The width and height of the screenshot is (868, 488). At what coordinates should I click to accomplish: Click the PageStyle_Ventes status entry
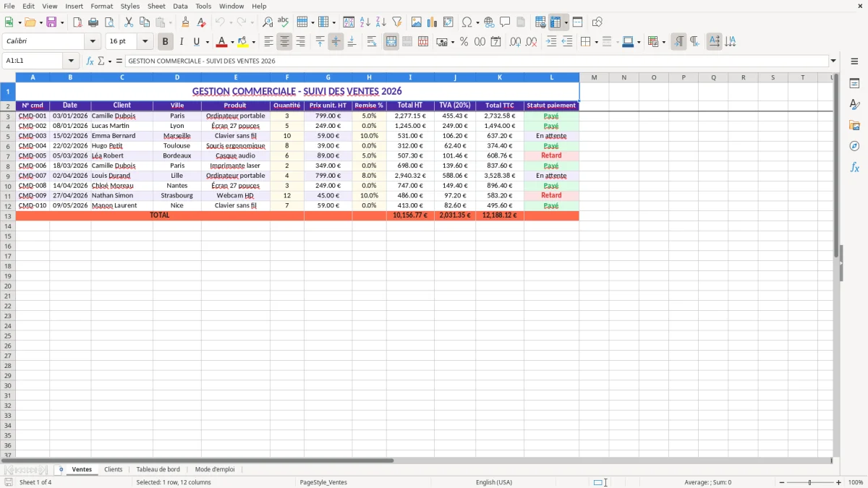coord(323,482)
